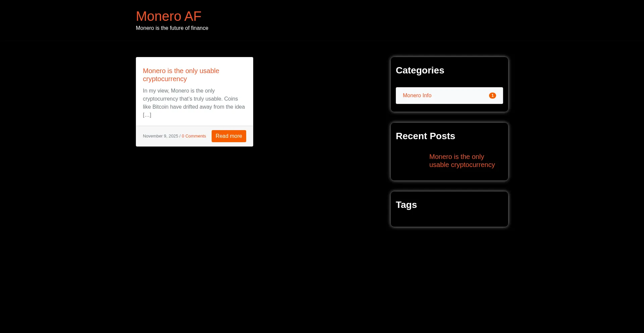The height and width of the screenshot is (333, 644).
Task: Click the November 9, 2025 post date
Action: 160,136
